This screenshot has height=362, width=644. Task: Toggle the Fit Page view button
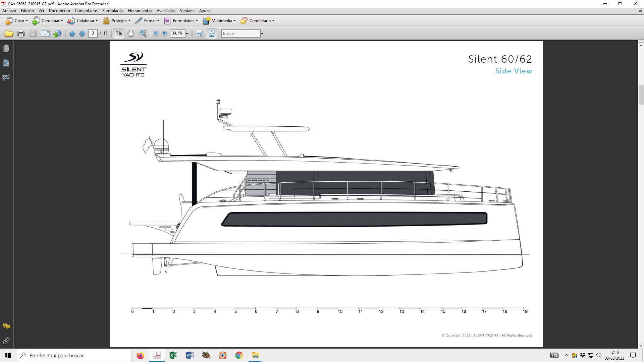[211, 34]
